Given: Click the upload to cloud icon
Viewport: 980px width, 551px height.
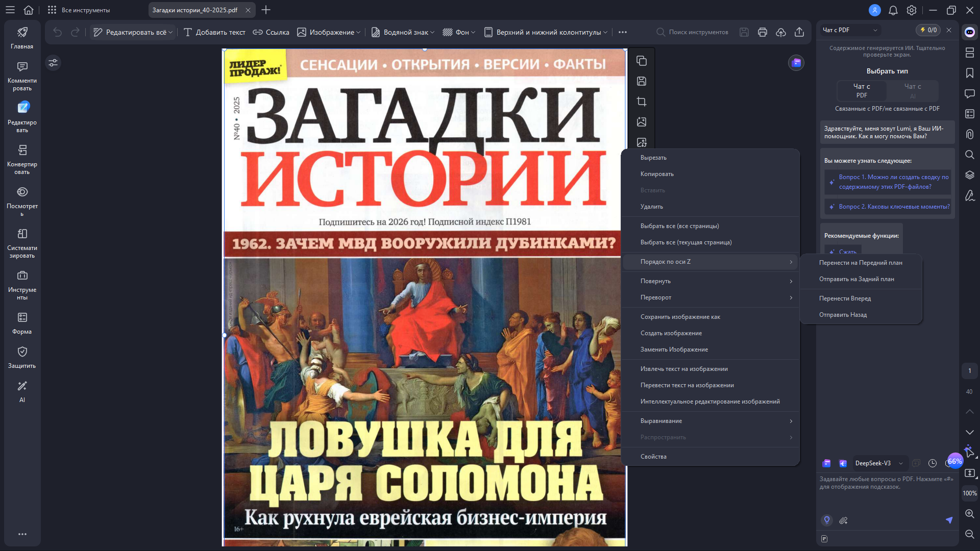Looking at the screenshot, I should (x=781, y=32).
